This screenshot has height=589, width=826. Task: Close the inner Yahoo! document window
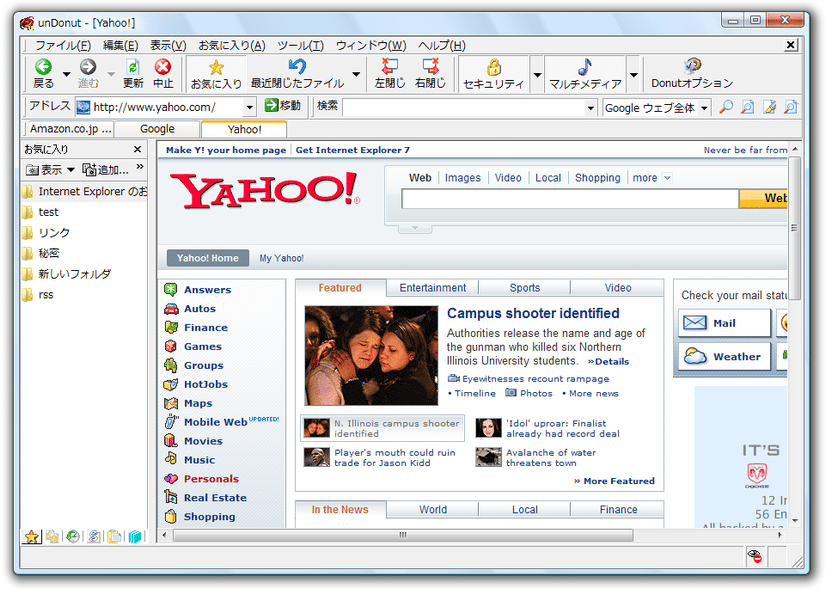pos(790,45)
